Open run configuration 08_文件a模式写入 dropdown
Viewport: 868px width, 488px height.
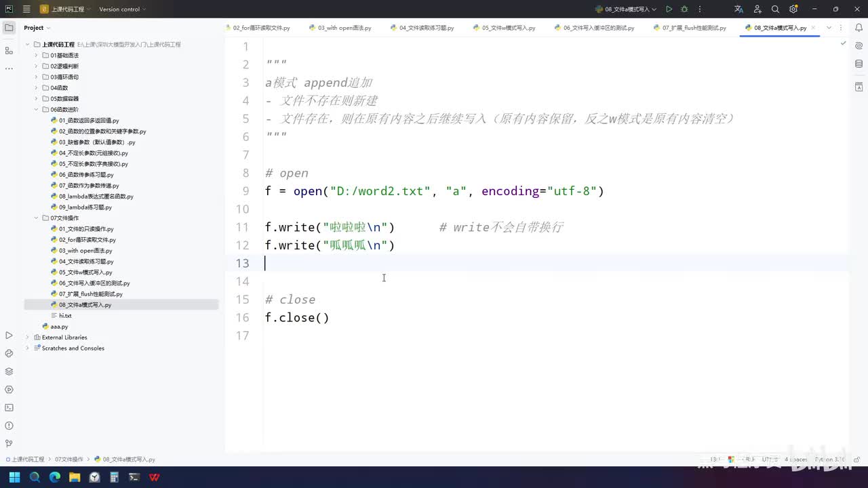pos(626,9)
